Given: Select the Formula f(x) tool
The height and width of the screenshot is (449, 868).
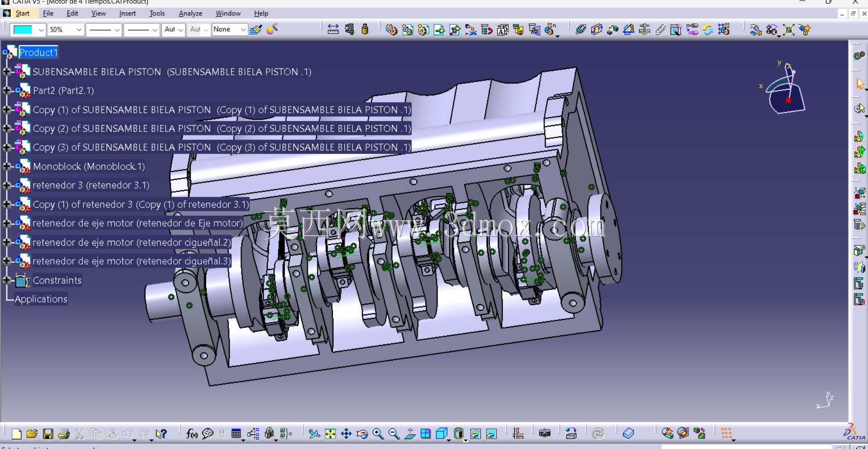Looking at the screenshot, I should [x=192, y=434].
